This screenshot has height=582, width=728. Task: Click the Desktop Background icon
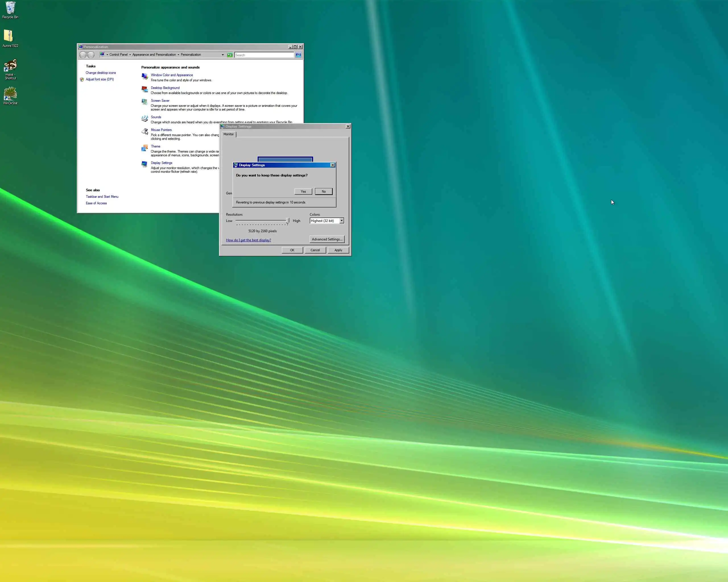(x=144, y=90)
